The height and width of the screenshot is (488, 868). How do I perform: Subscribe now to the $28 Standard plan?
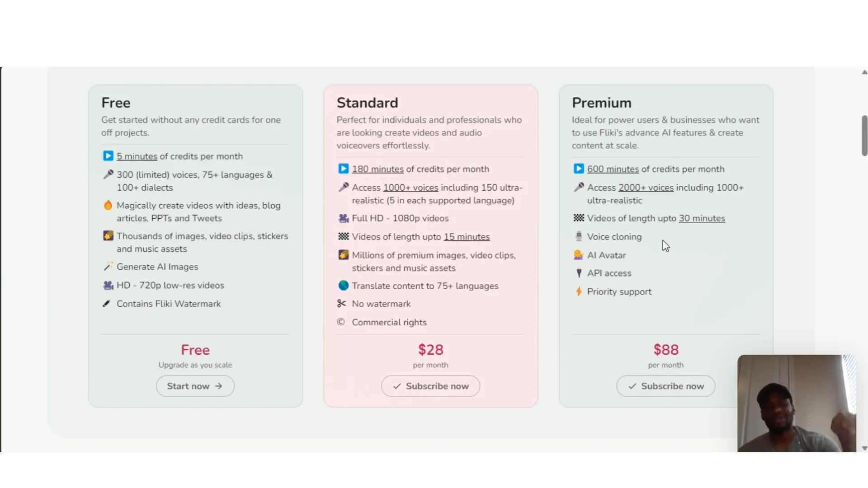point(430,386)
